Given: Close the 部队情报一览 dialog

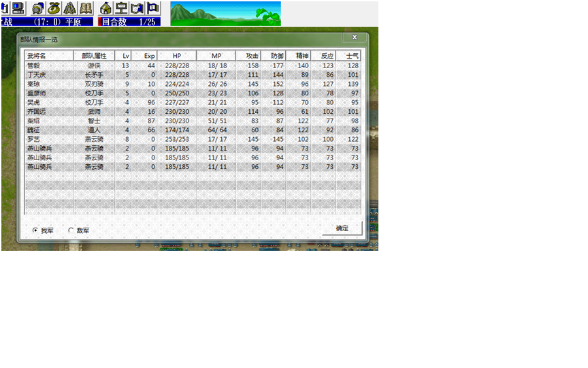Looking at the screenshot, I should click(355, 37).
